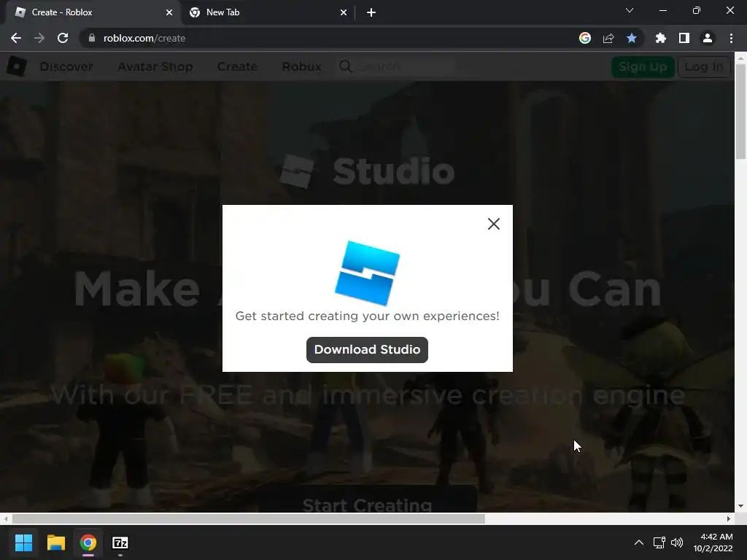
Task: Click the Roblox search magnifier icon
Action: tap(346, 66)
